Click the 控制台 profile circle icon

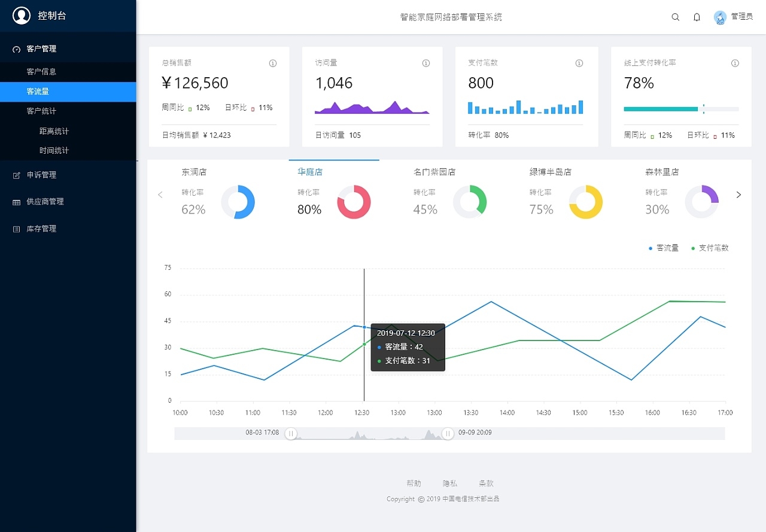point(22,16)
